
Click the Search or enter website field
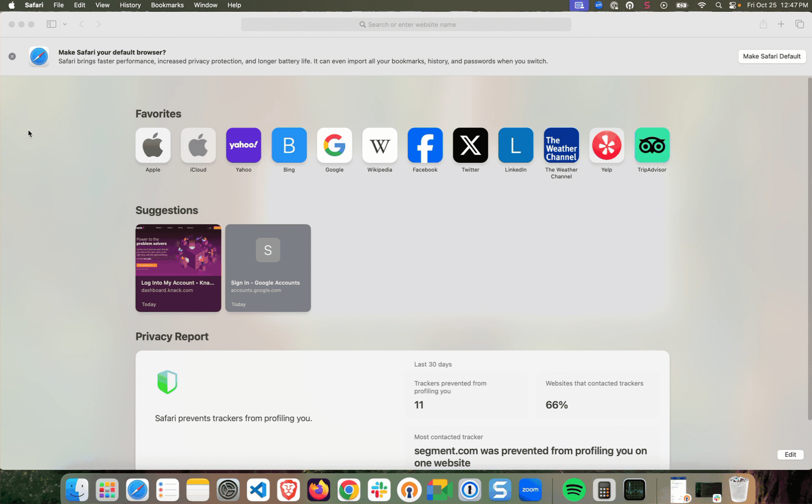(x=406, y=24)
